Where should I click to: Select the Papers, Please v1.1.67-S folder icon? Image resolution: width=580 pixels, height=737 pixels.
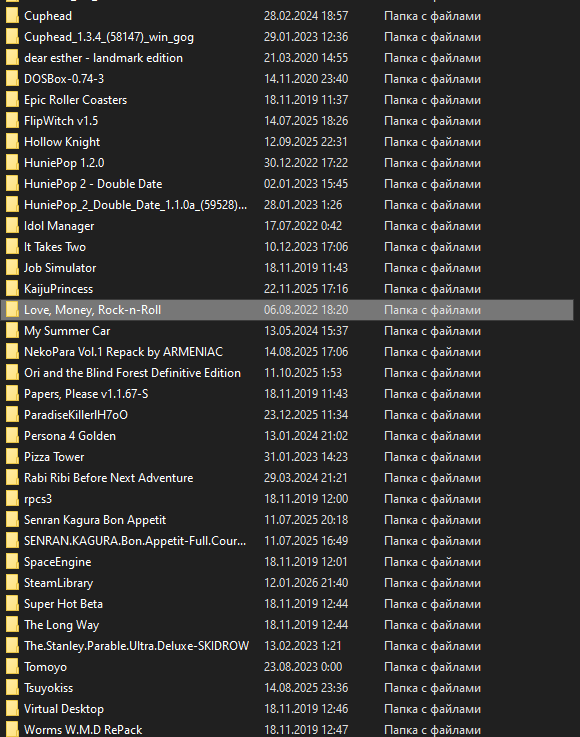12,394
